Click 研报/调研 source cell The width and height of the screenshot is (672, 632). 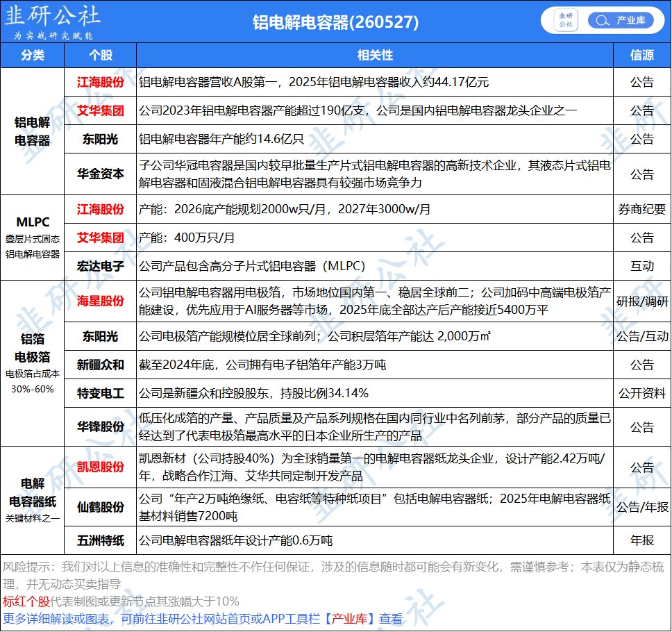click(x=642, y=301)
